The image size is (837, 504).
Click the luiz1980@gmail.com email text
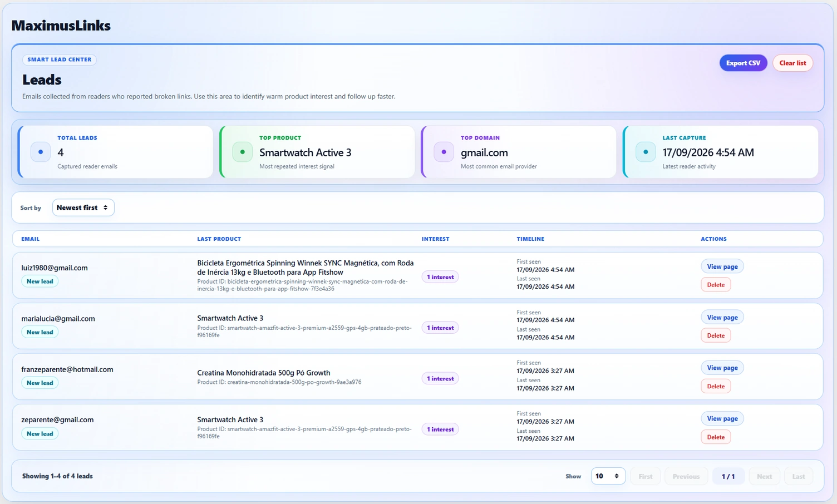tap(55, 268)
